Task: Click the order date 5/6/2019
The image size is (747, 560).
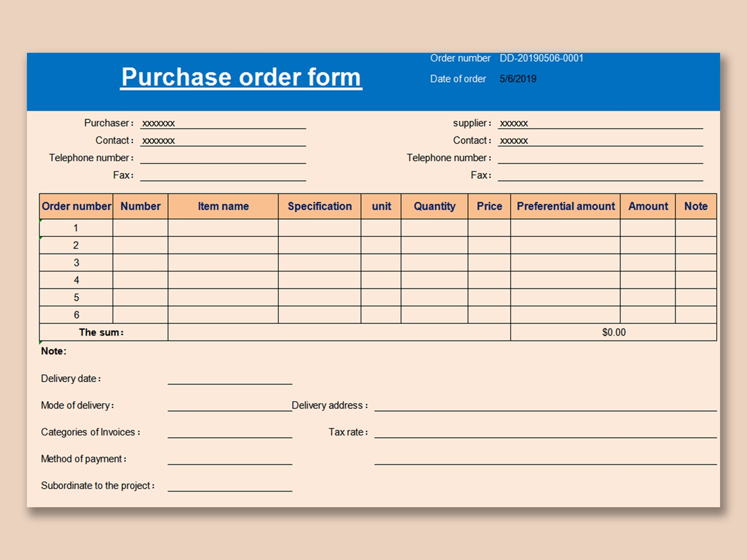Action: click(x=518, y=79)
